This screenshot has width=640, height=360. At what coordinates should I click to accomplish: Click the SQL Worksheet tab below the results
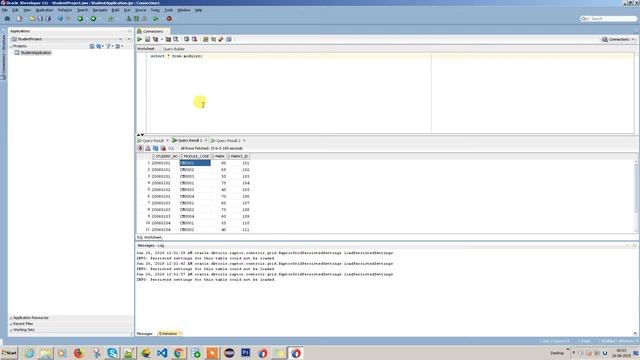click(x=149, y=238)
